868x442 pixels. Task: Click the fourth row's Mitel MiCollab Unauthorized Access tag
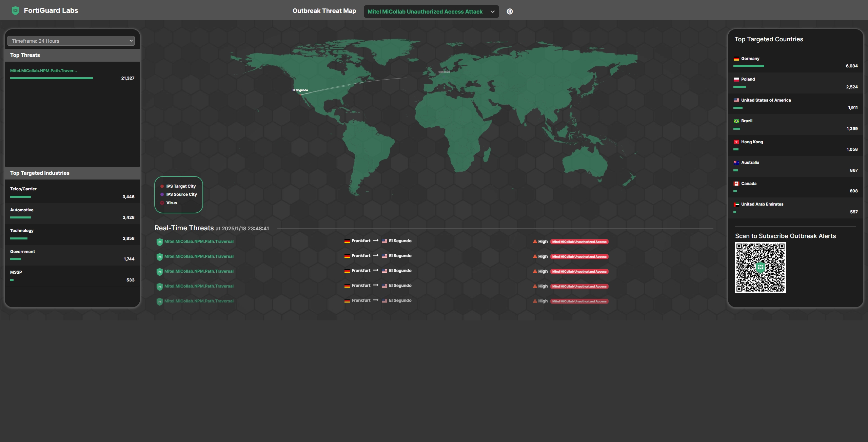[579, 287]
